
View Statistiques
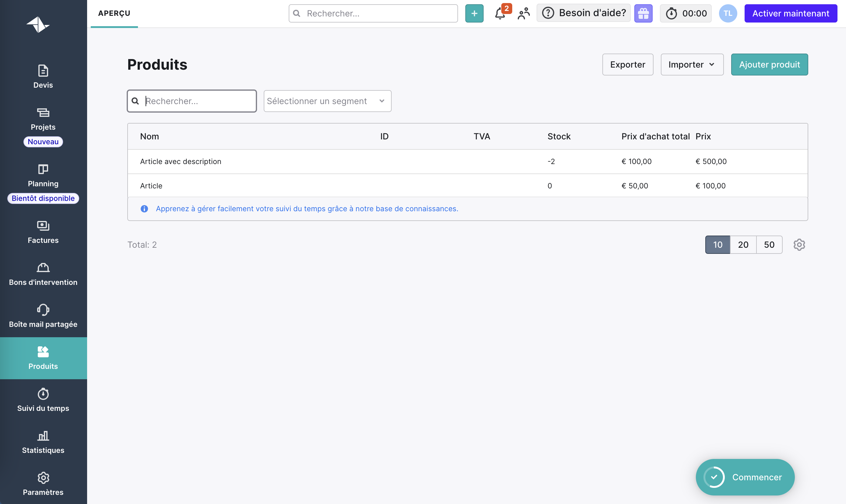tap(43, 442)
